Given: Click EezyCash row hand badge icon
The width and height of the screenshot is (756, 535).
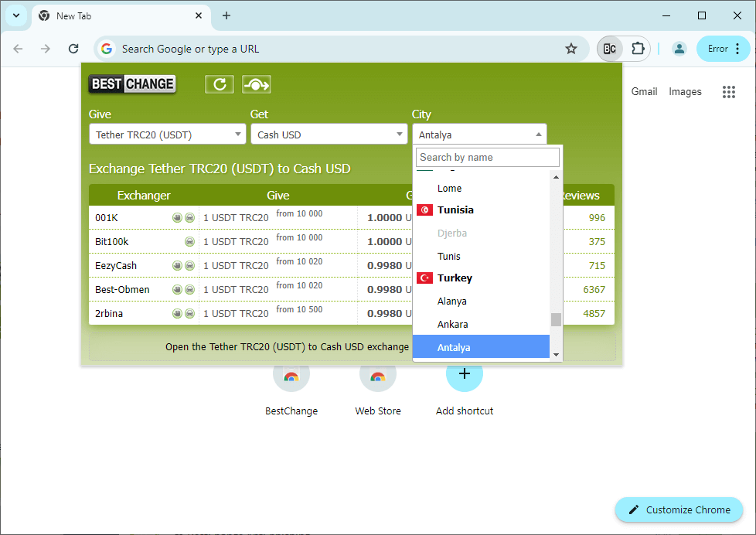Looking at the screenshot, I should click(178, 265).
